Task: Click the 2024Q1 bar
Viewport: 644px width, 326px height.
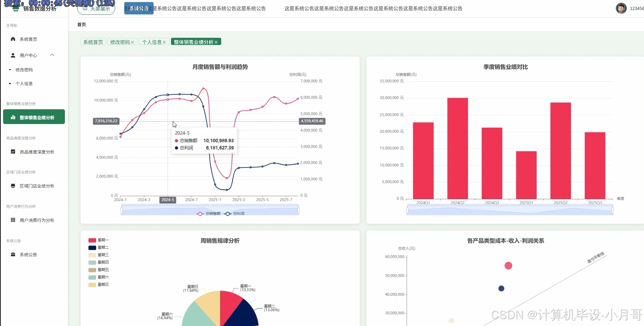Action: click(x=423, y=161)
